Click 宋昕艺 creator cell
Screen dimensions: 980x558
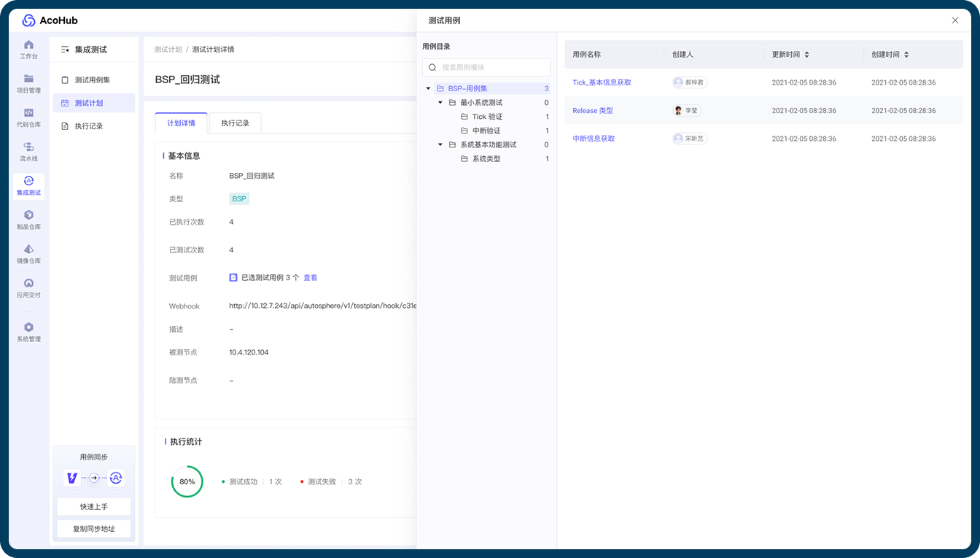pyautogui.click(x=690, y=138)
